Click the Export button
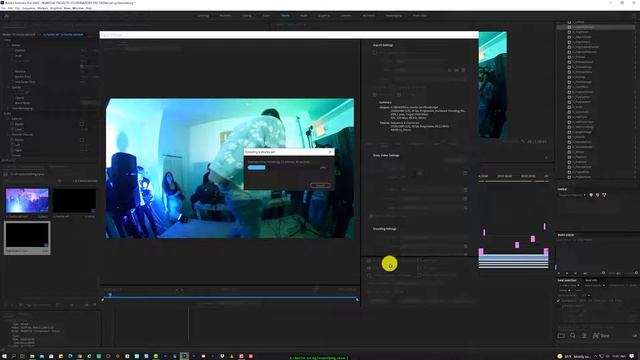 pyautogui.click(x=437, y=300)
